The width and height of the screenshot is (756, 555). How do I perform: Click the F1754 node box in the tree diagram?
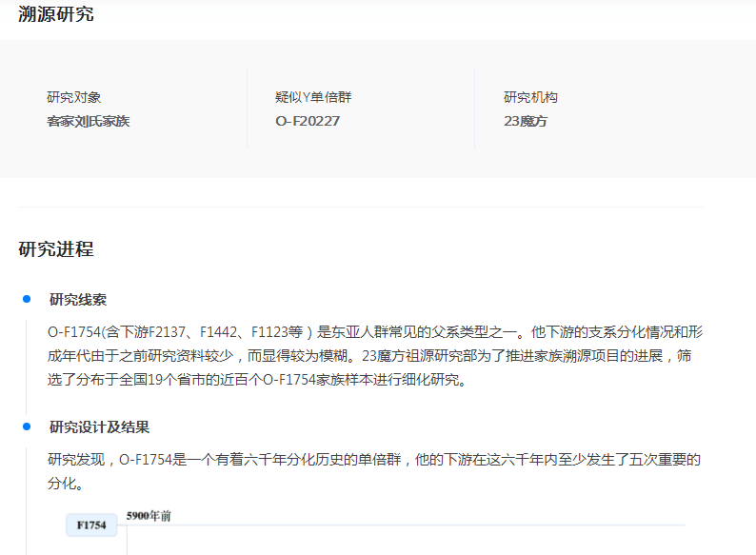coord(91,525)
